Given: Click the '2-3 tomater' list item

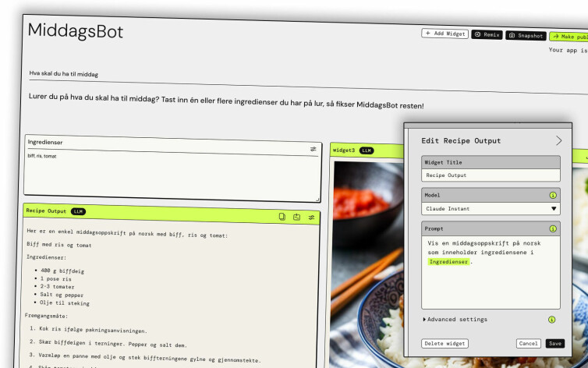Looking at the screenshot, I should click(x=57, y=287).
